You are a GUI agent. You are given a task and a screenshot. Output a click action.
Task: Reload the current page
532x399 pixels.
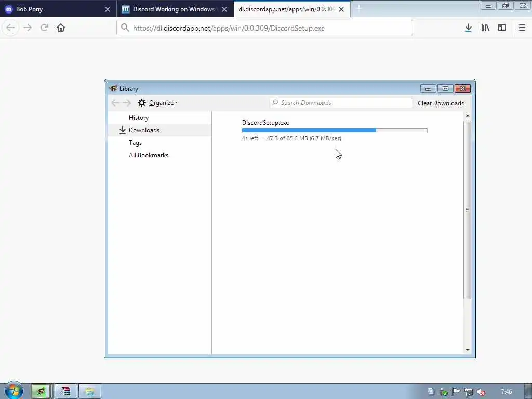click(x=44, y=28)
